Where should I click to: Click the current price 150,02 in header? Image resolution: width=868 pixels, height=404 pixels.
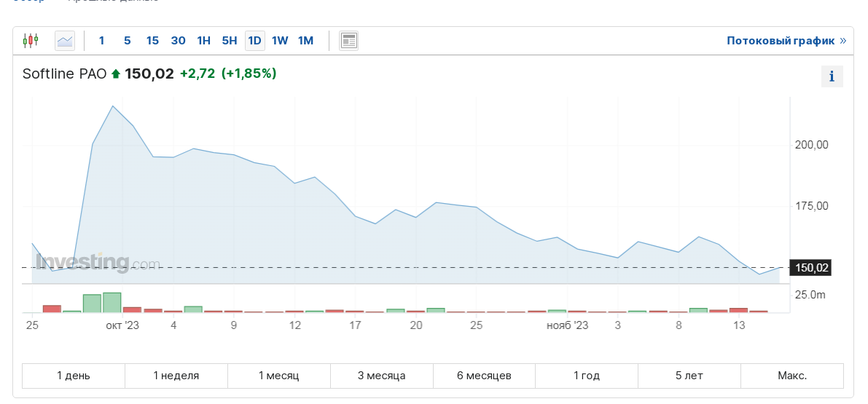149,74
